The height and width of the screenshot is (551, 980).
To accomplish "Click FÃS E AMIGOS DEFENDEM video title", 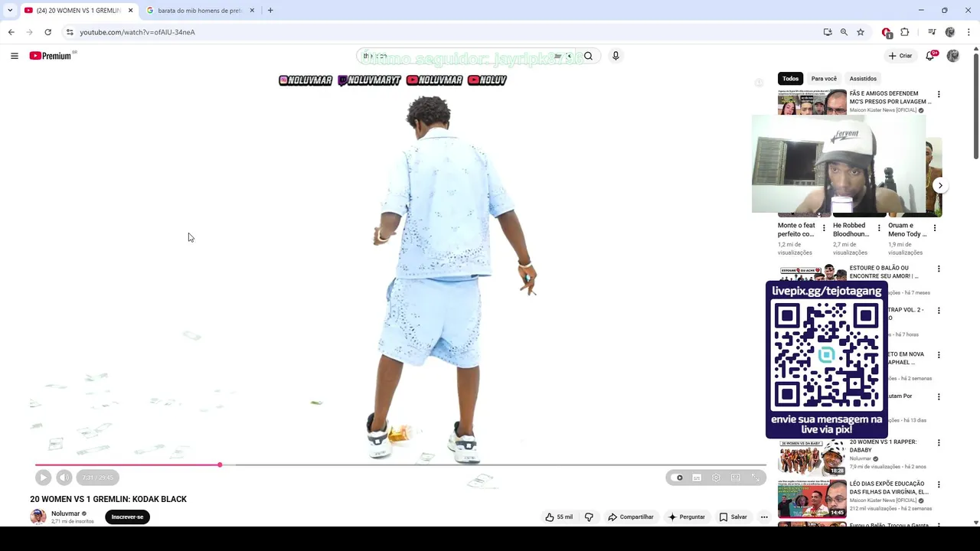I will (x=890, y=97).
